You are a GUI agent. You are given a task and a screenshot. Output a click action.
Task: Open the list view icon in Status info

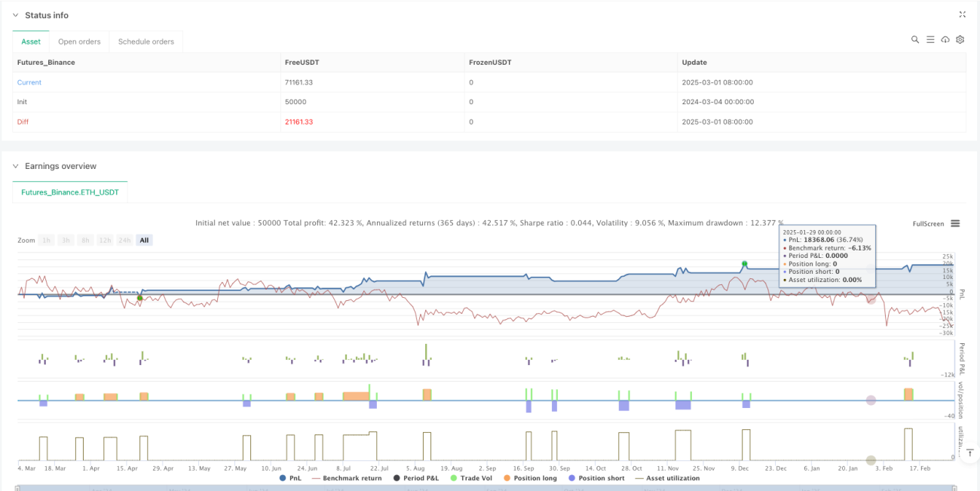(x=930, y=39)
